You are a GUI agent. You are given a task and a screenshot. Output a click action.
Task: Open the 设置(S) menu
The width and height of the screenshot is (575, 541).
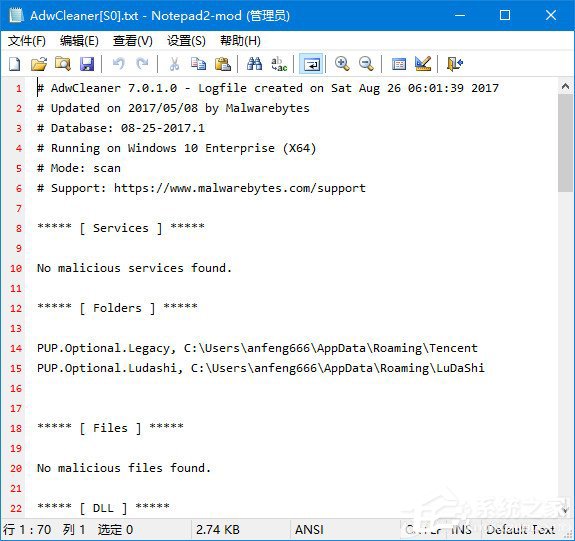tap(186, 41)
